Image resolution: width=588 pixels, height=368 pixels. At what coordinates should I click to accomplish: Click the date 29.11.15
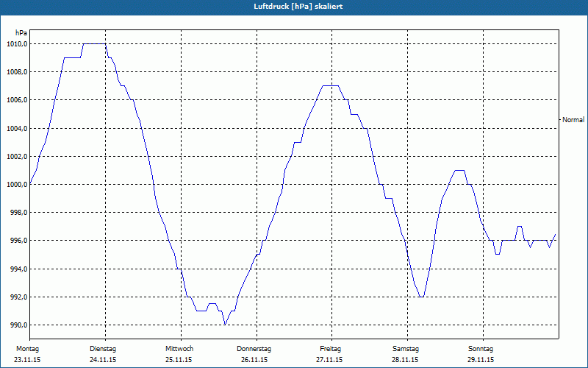coord(481,360)
